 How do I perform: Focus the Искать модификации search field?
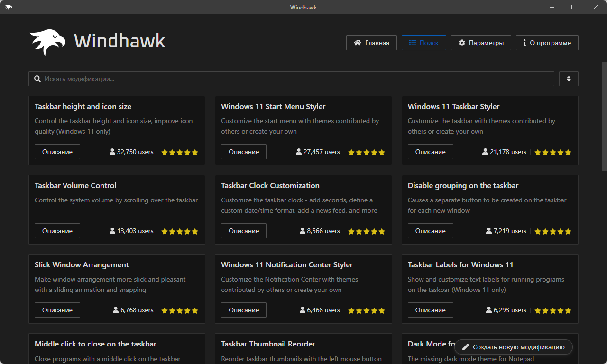tap(291, 79)
